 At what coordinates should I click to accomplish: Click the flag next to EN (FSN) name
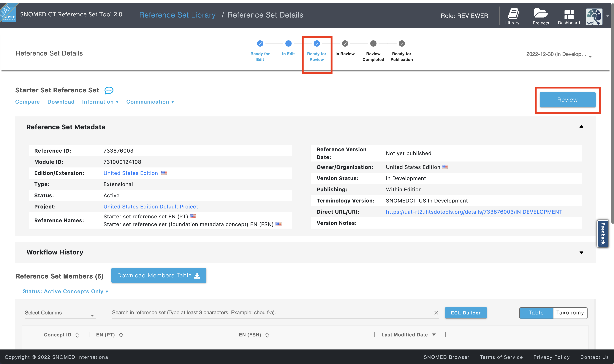coord(278,224)
